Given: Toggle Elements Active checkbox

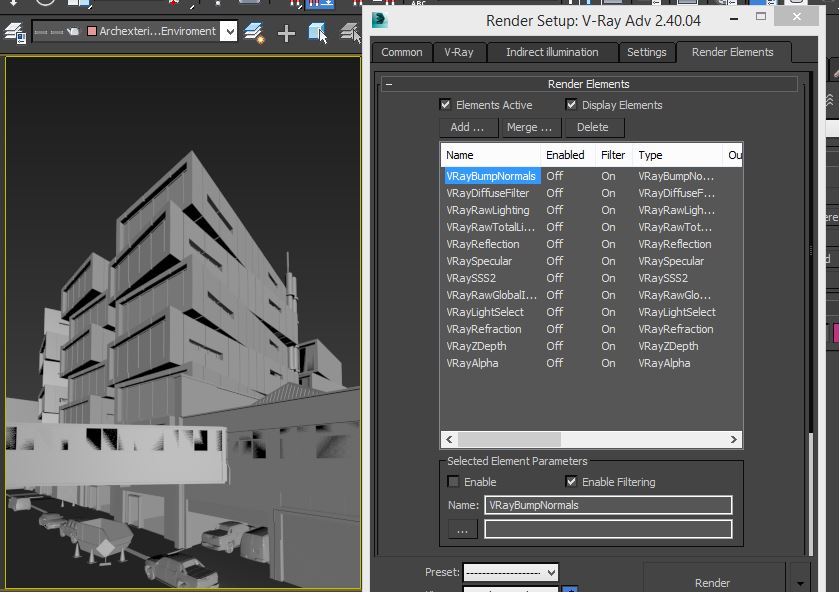Looking at the screenshot, I should [x=445, y=104].
